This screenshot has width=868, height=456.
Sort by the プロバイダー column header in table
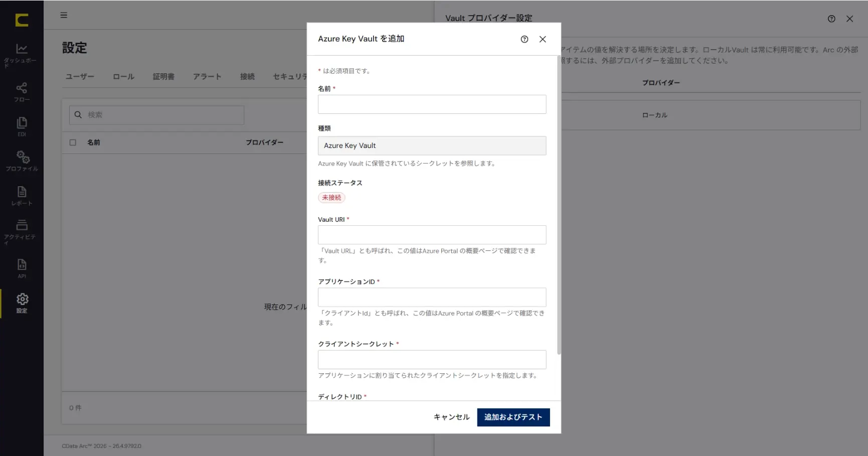(265, 142)
